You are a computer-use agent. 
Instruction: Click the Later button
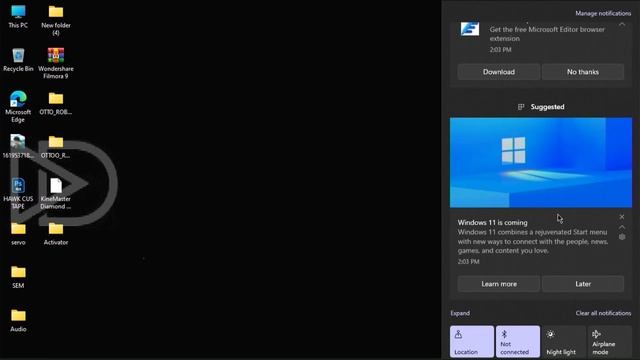(583, 284)
